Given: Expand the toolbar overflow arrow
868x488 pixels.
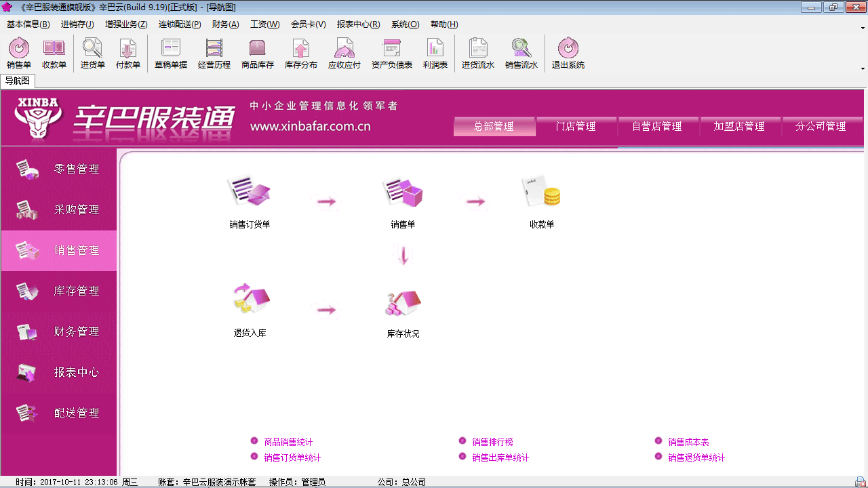Looking at the screenshot, I should 863,68.
